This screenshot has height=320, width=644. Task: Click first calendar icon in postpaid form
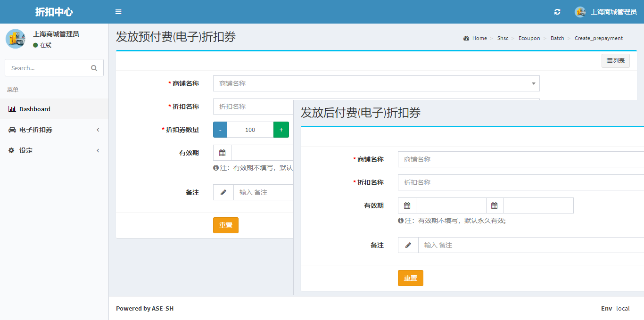coord(407,205)
